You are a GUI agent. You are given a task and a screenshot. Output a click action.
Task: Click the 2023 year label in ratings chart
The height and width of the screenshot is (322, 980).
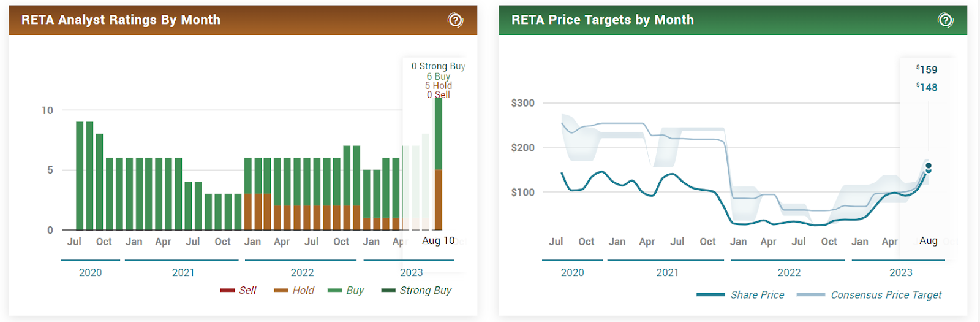pos(412,273)
